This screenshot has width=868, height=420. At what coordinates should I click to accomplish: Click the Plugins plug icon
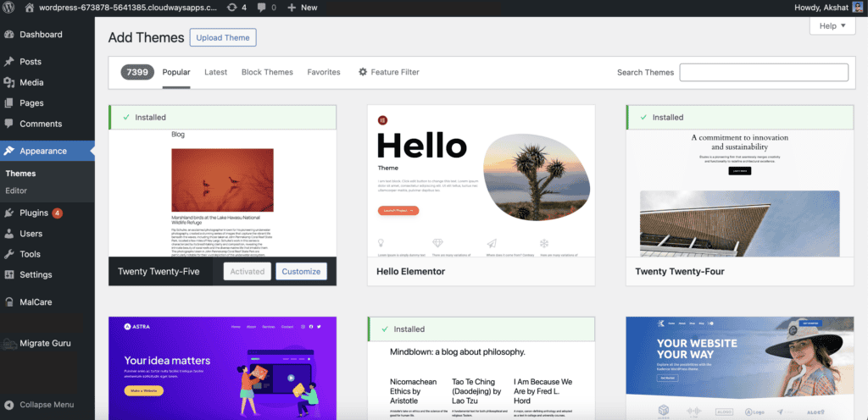pos(8,213)
